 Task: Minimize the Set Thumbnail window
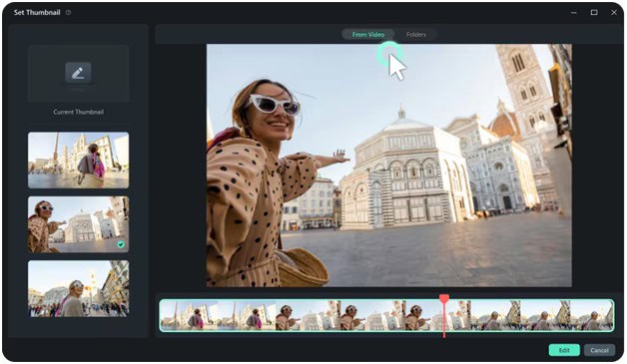point(574,12)
